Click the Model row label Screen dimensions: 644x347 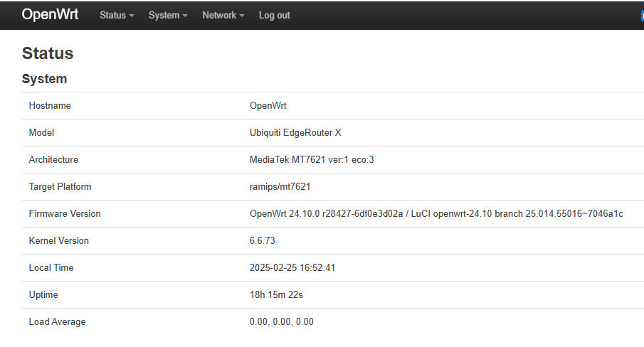point(41,133)
